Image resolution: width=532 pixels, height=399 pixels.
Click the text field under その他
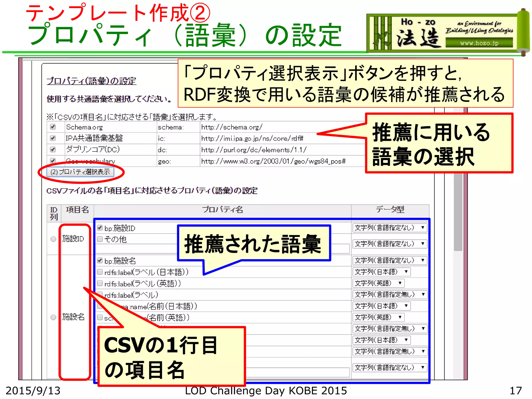tap(223, 249)
